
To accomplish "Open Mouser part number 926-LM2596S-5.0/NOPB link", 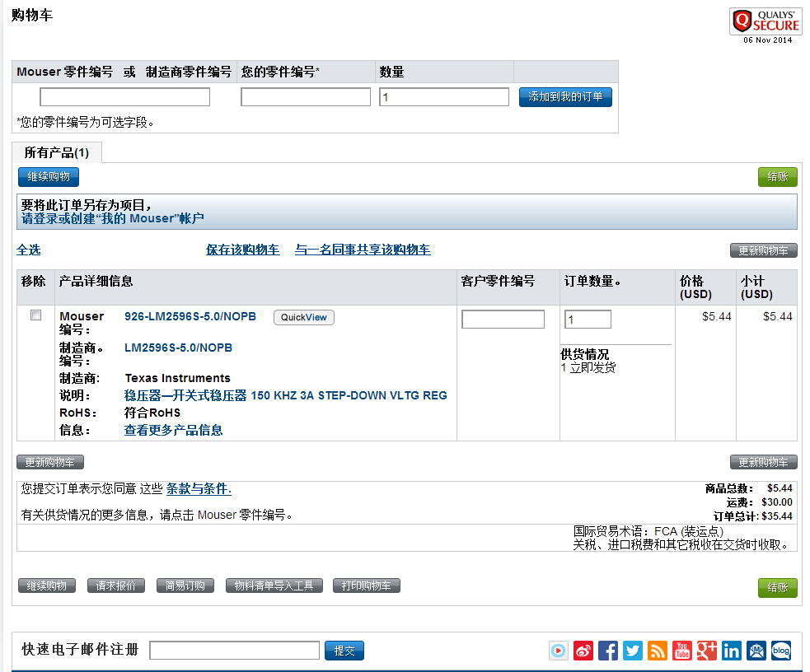I will click(x=190, y=316).
